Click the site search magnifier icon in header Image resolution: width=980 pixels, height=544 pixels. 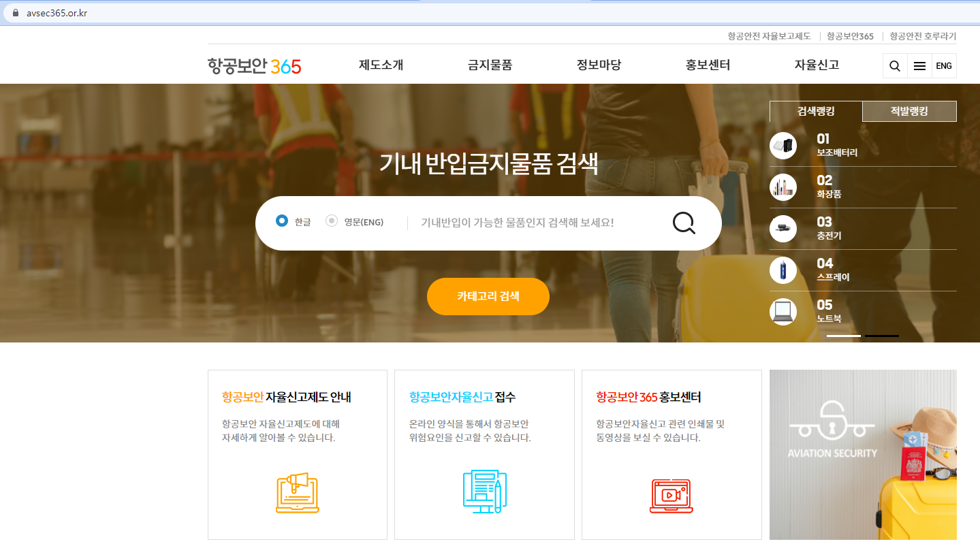tap(895, 66)
